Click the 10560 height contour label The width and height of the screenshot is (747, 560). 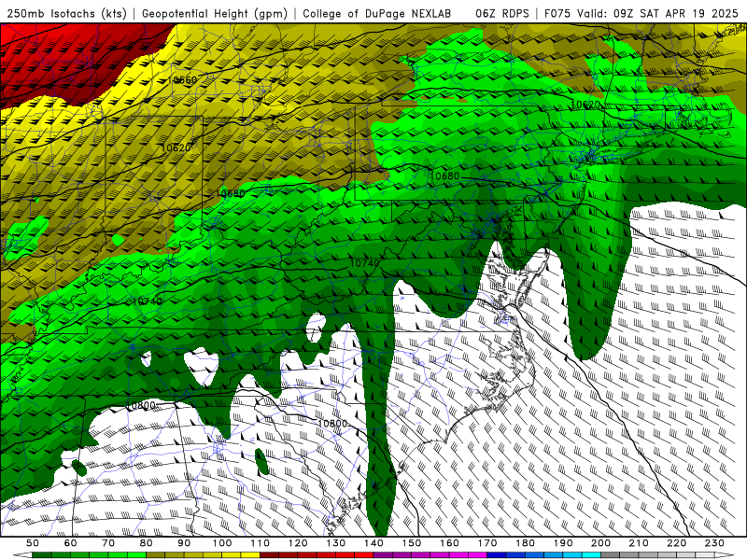pos(182,80)
